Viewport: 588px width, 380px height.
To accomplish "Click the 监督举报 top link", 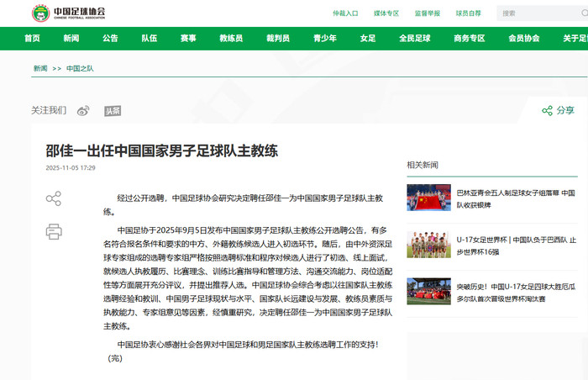I will [x=428, y=13].
